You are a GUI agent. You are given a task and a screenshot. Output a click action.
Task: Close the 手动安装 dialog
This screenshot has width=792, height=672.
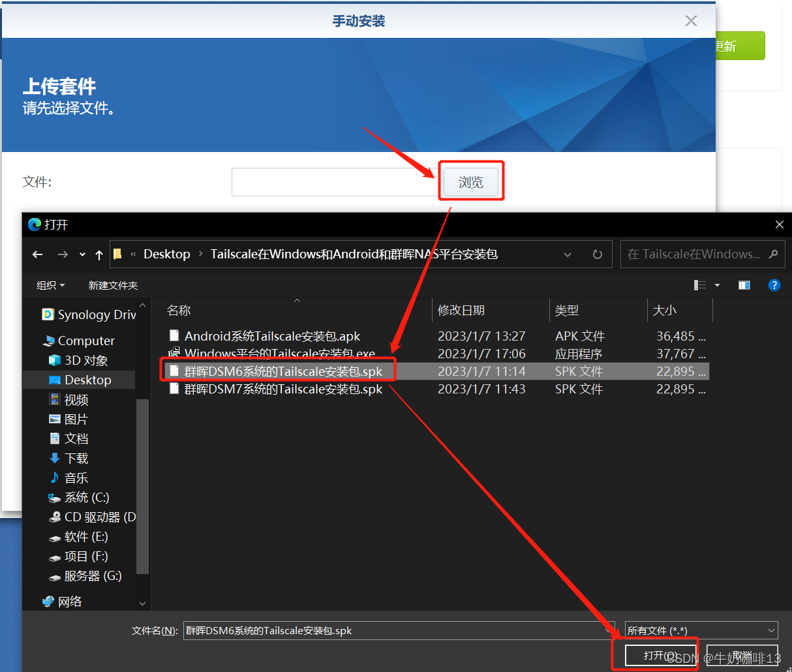tap(691, 21)
